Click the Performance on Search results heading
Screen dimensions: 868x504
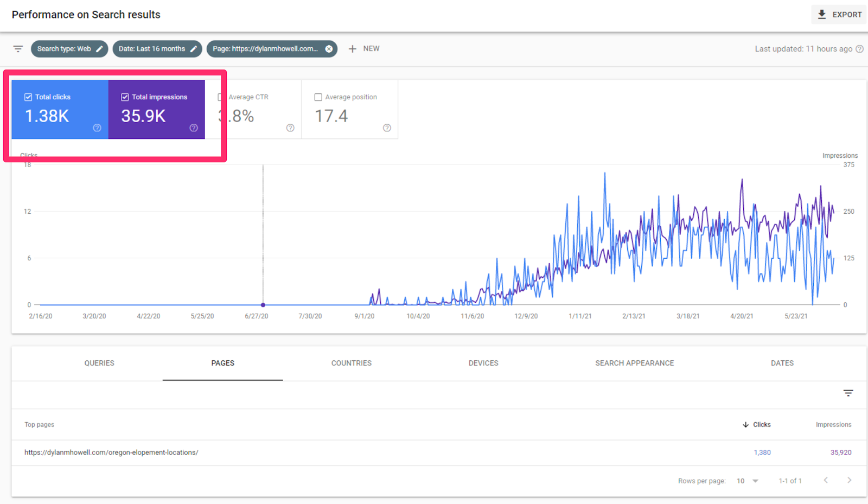click(86, 15)
